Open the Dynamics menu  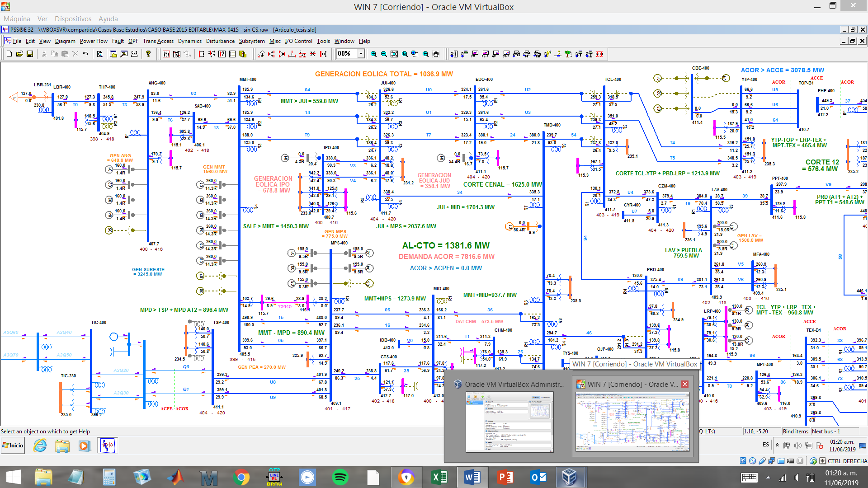pos(189,41)
